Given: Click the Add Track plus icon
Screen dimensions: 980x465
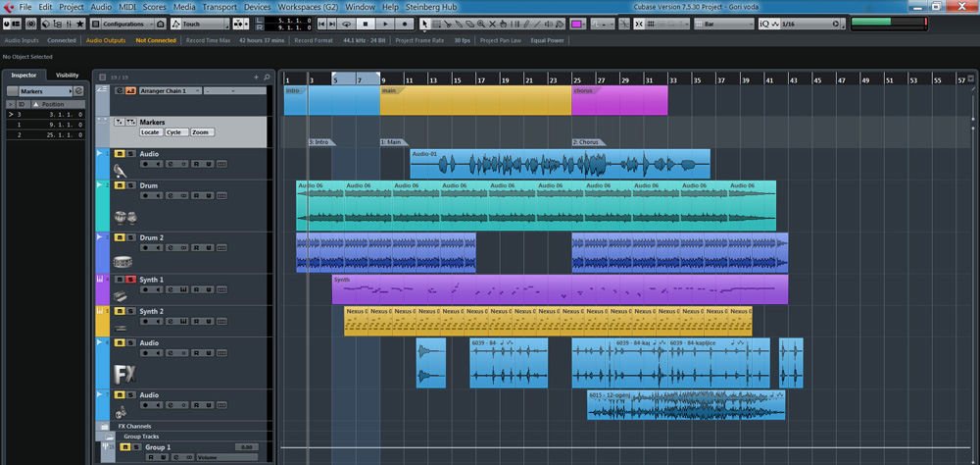Looking at the screenshot, I should pyautogui.click(x=256, y=77).
